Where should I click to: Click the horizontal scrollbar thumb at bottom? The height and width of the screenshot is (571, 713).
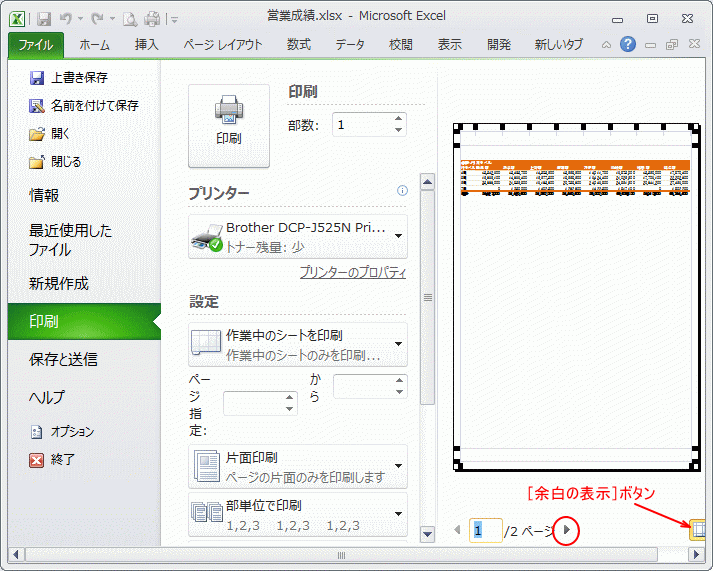(341, 555)
